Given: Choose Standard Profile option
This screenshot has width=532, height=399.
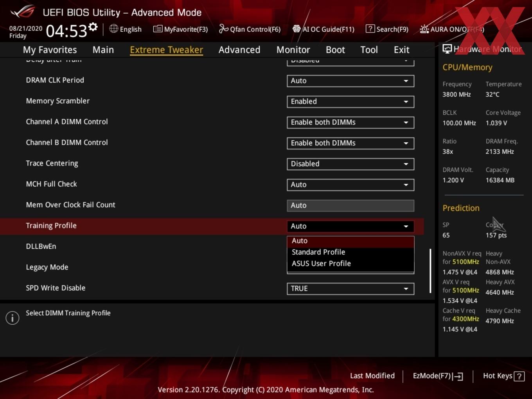Looking at the screenshot, I should click(x=350, y=252).
